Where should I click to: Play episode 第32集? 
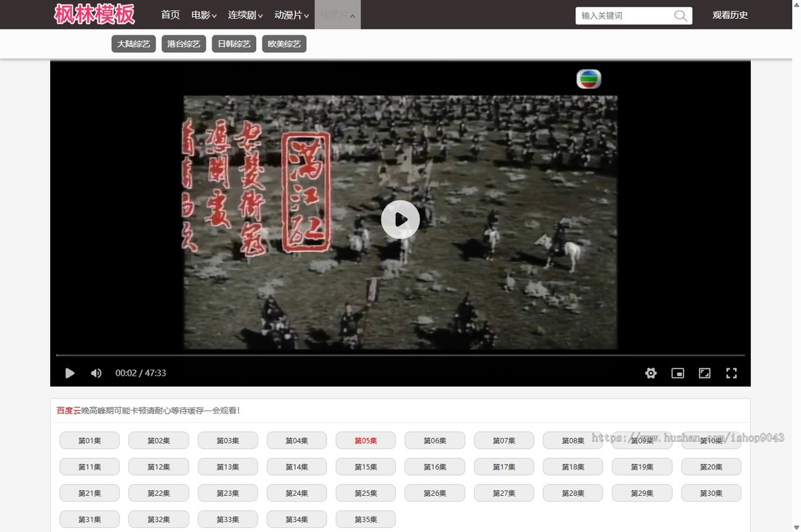coord(159,519)
